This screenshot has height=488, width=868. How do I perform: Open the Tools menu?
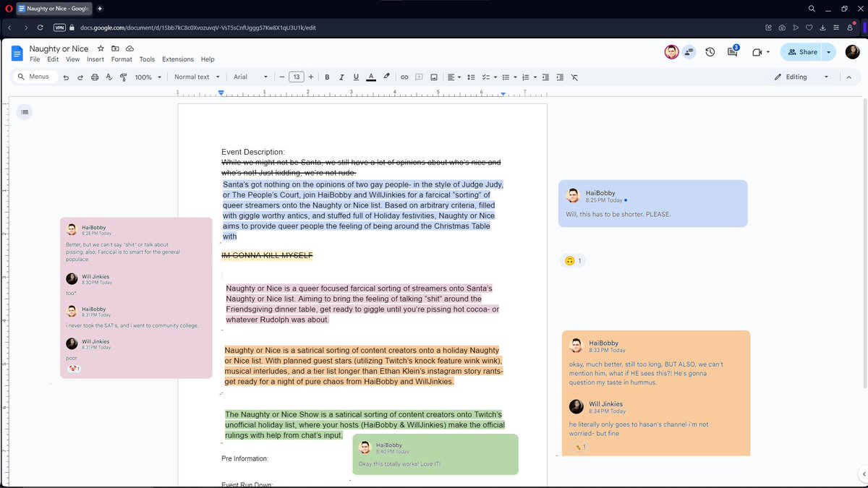point(147,59)
